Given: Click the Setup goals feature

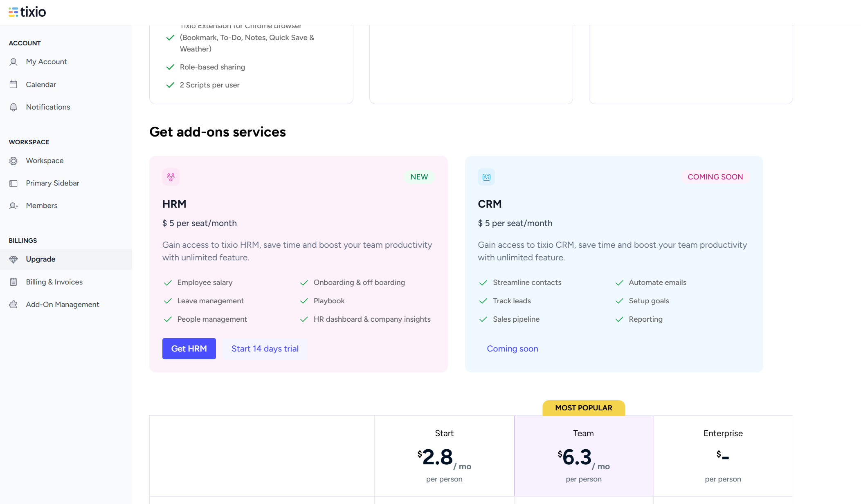Looking at the screenshot, I should pos(649,301).
